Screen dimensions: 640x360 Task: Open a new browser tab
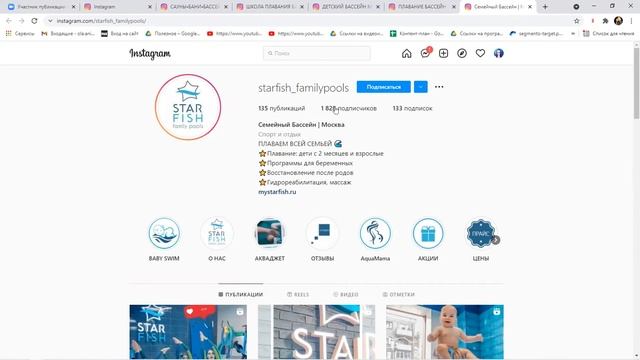click(x=545, y=7)
